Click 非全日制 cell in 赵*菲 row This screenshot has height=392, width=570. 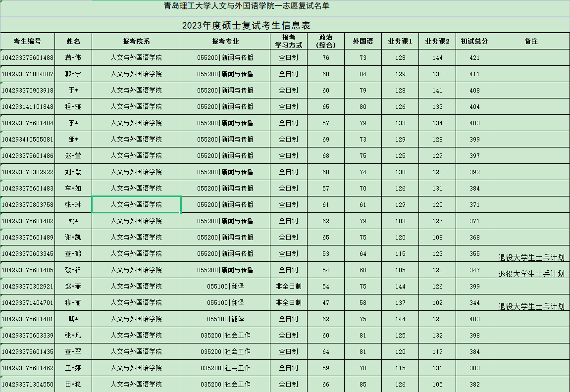289,286
